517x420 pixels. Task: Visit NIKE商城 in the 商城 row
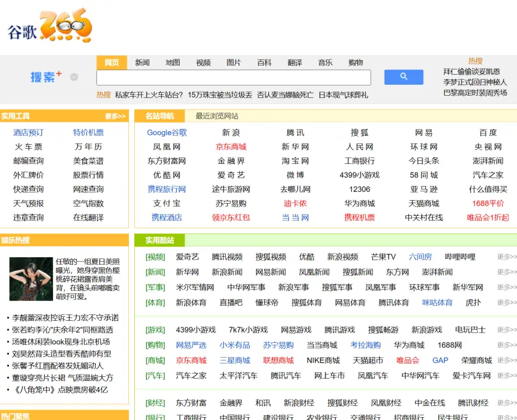323,360
